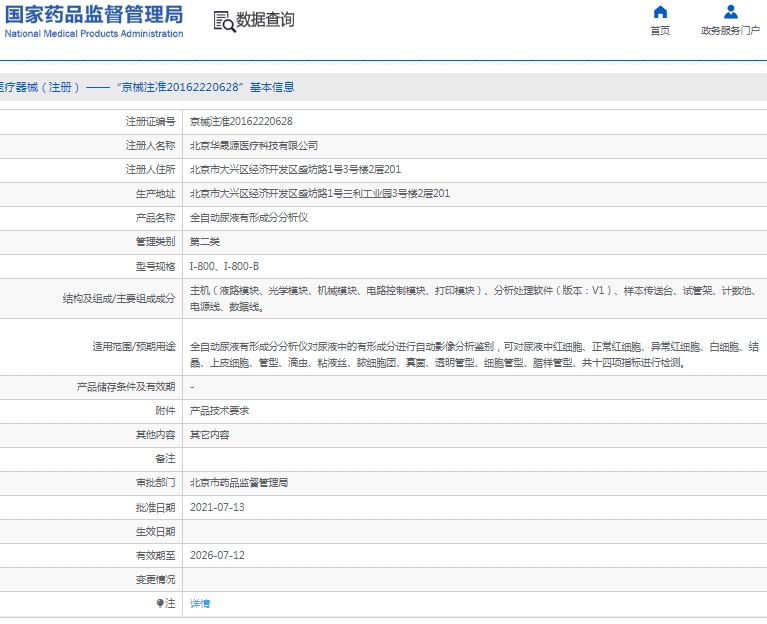Open the 政务服务门户 user icon
Screen dimensions: 767x624
coord(731,11)
